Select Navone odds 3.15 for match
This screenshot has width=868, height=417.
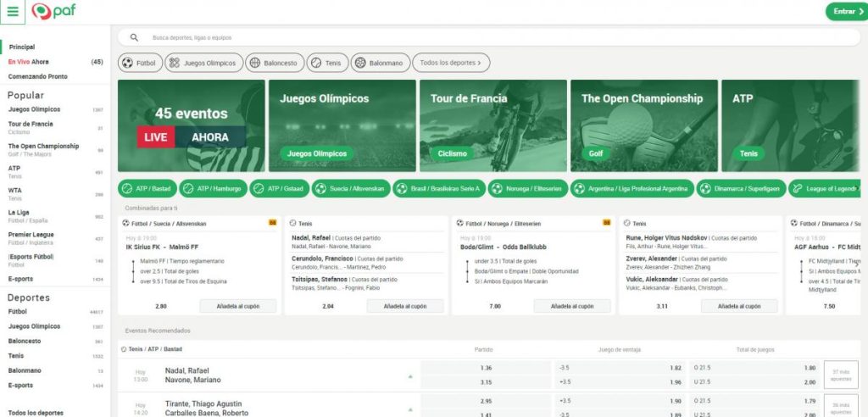(486, 382)
